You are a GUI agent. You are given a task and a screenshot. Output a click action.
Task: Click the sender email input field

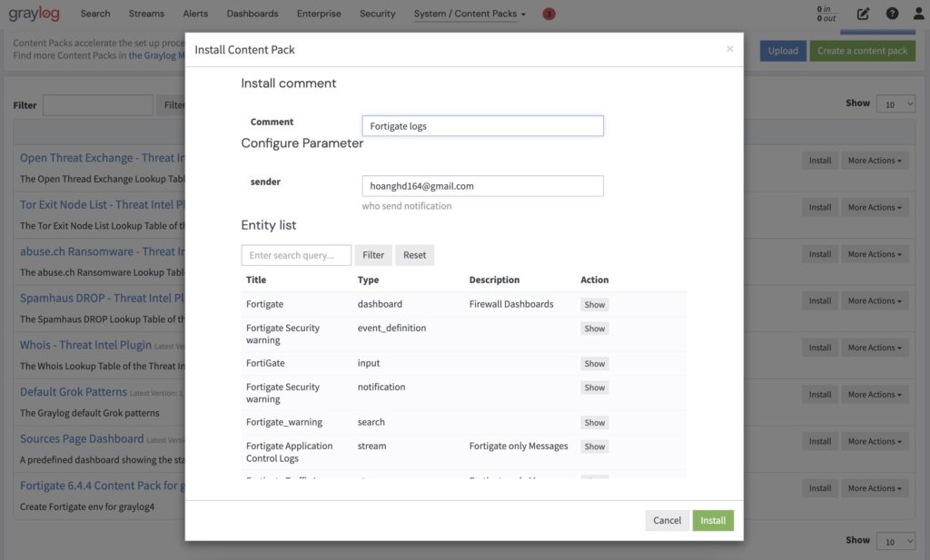483,186
